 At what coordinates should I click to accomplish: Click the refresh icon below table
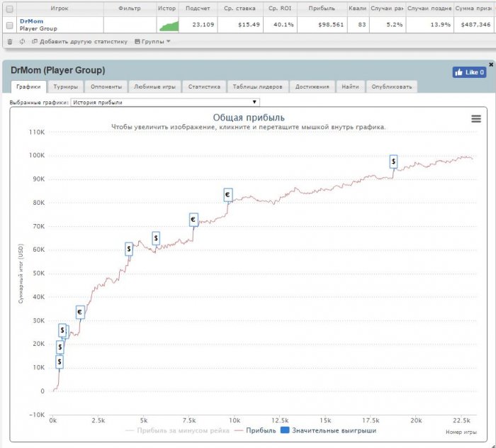tap(22, 42)
